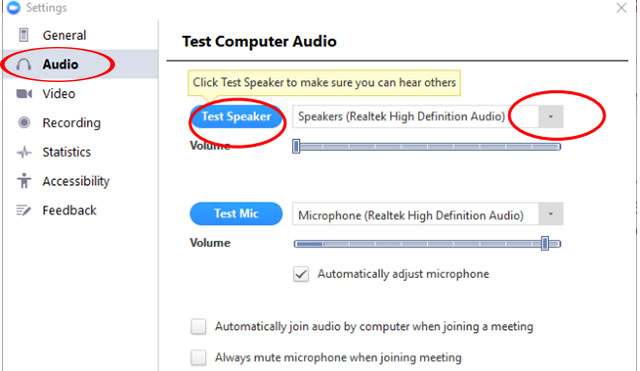Click the Statistics pulse icon

click(x=24, y=152)
